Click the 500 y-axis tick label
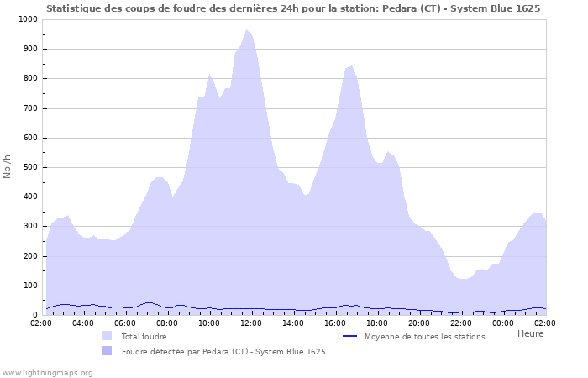Screen dimensions: 588x378 29,167
